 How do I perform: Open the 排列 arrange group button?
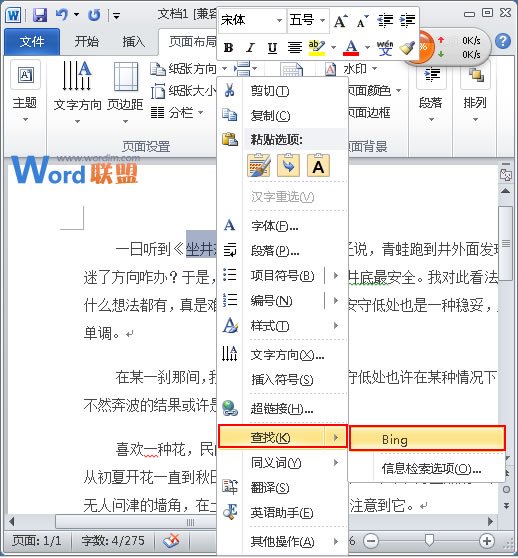[x=475, y=92]
